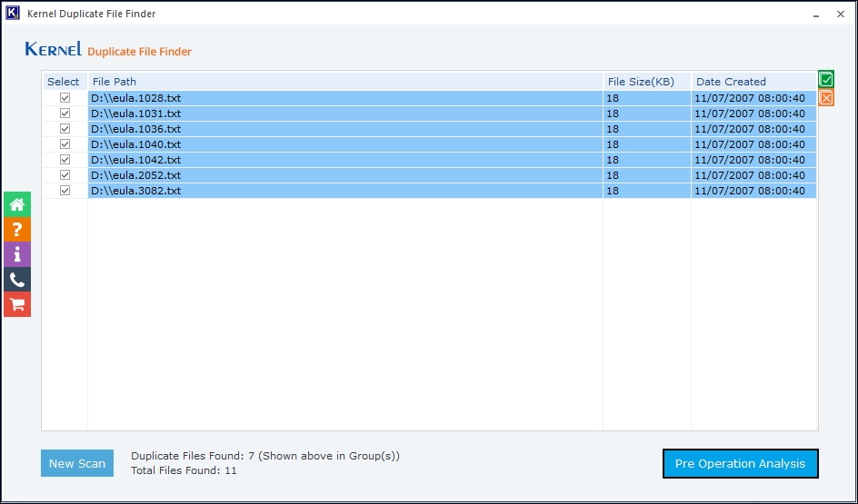Screen dimensions: 858x504
Task: Uncheck the eula.3082.txt checkbox
Action: click(x=65, y=190)
